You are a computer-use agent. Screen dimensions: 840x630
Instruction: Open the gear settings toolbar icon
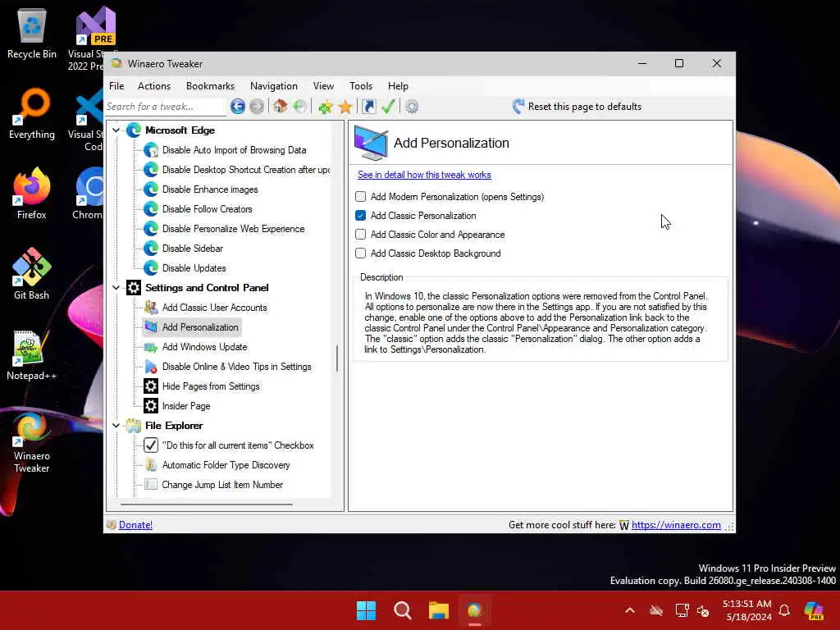click(412, 107)
